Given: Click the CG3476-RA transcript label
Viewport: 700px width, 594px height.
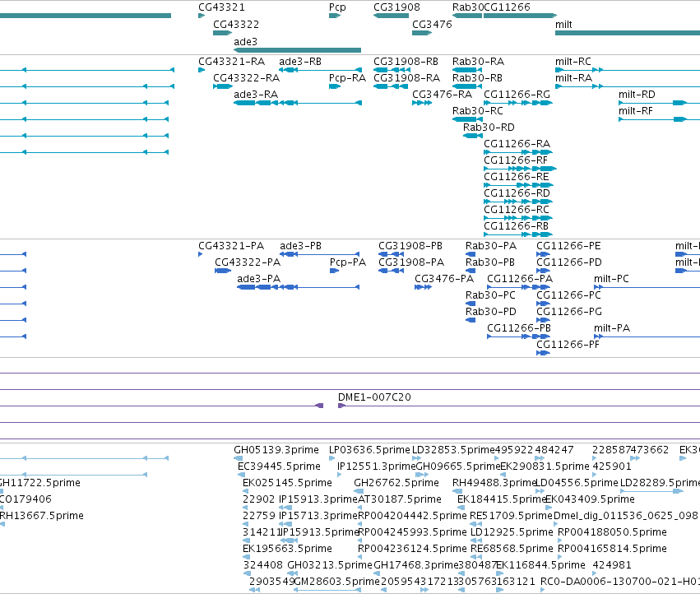Looking at the screenshot, I should pos(442,95).
